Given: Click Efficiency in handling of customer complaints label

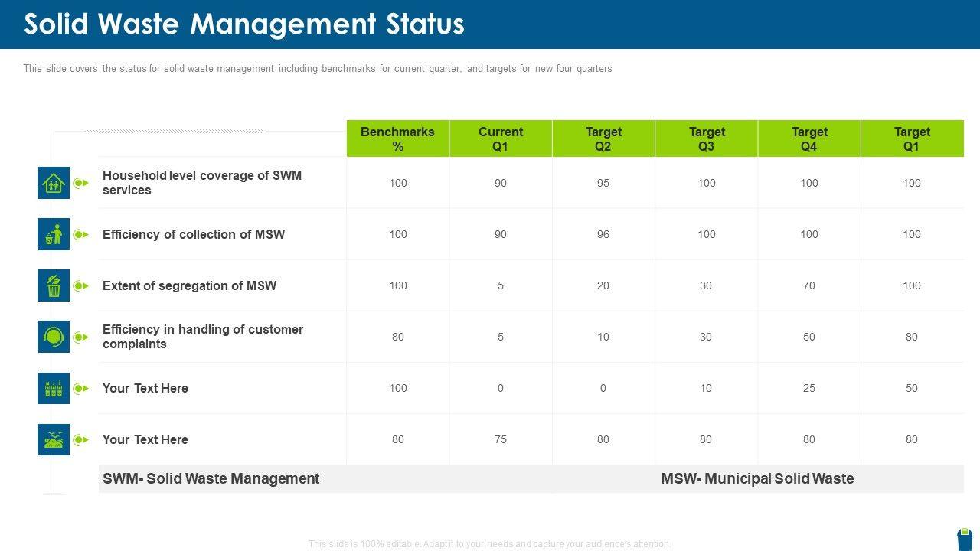Looking at the screenshot, I should pos(203,337).
